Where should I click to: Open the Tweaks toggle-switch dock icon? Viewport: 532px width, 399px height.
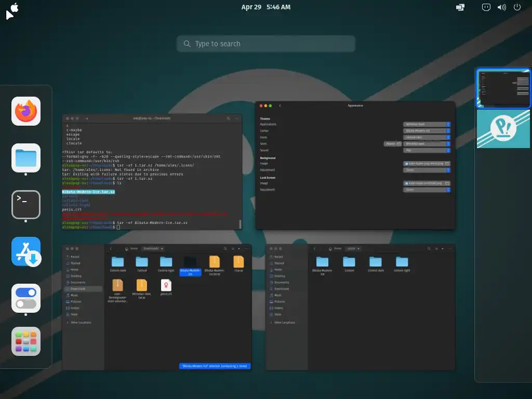26,298
